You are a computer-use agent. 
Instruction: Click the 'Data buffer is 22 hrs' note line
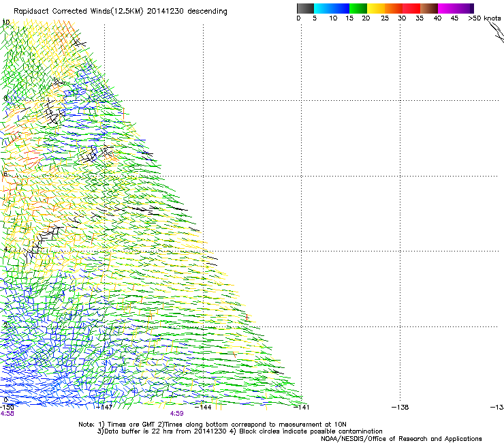tap(240, 431)
